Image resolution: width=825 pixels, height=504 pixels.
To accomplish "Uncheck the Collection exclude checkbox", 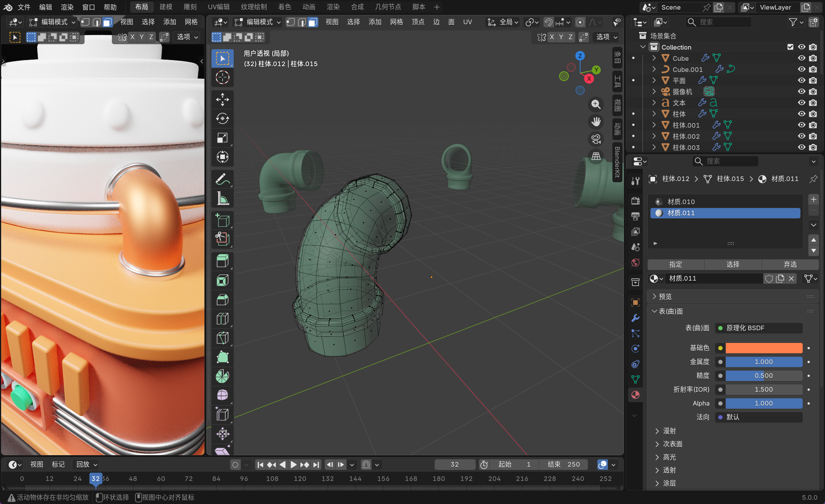I will tap(790, 47).
